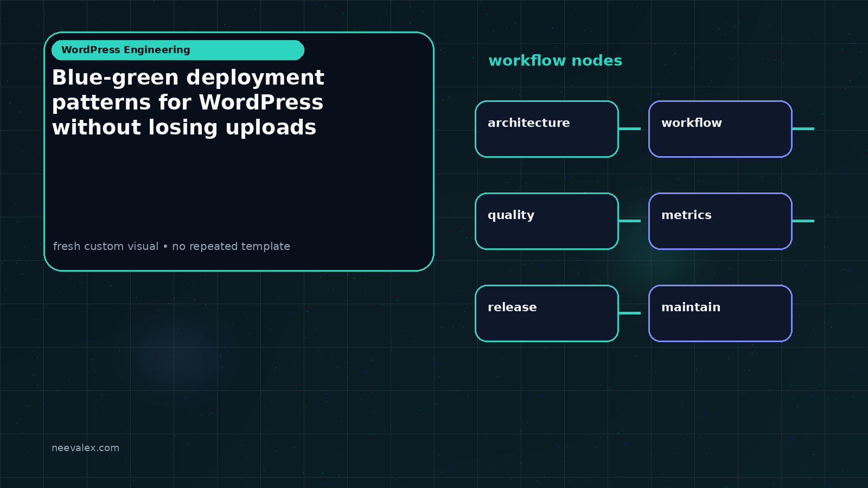Select the workflow node card
The width and height of the screenshot is (868, 488).
click(x=720, y=129)
